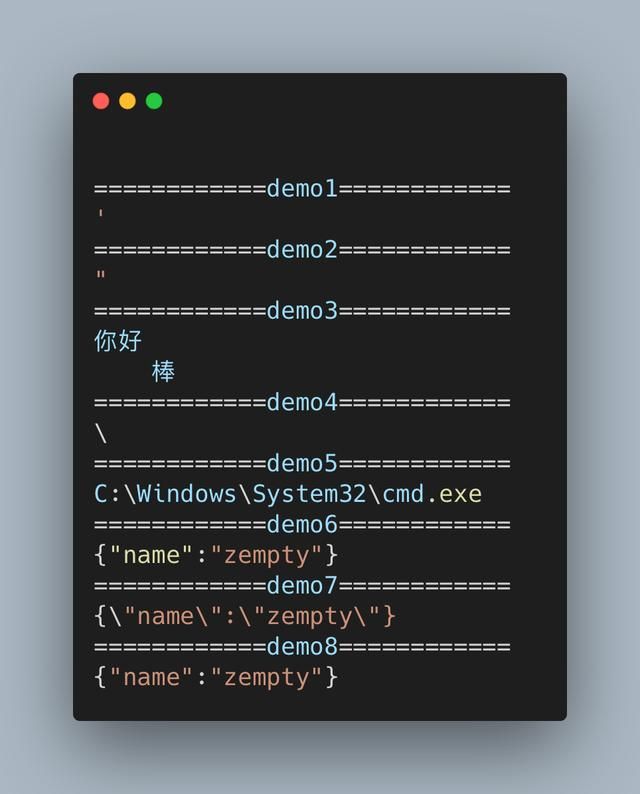Click the red close window dot
Image resolution: width=640 pixels, height=794 pixels.
click(x=101, y=101)
